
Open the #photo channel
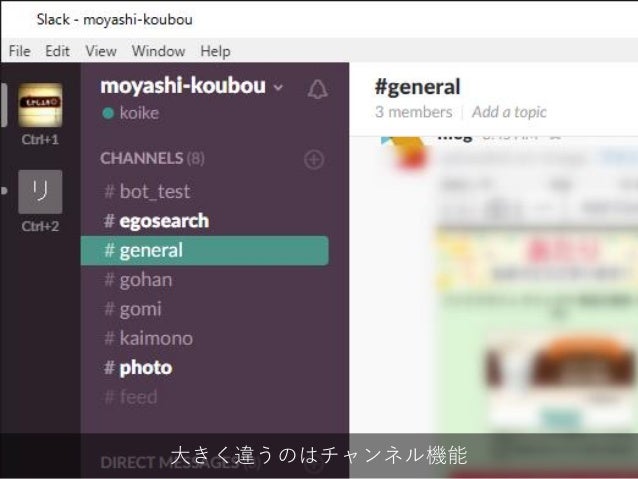coord(205,368)
